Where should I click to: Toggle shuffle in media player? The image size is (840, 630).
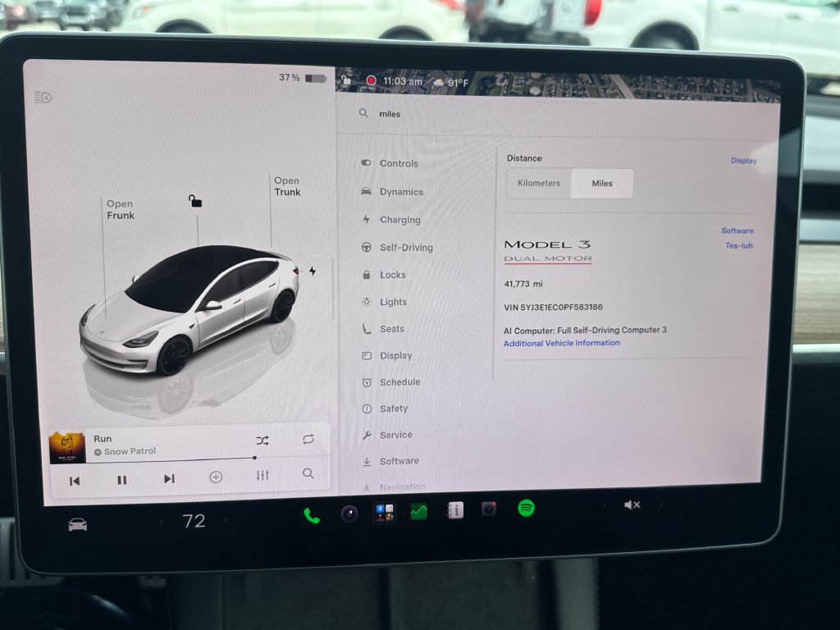pos(262,441)
